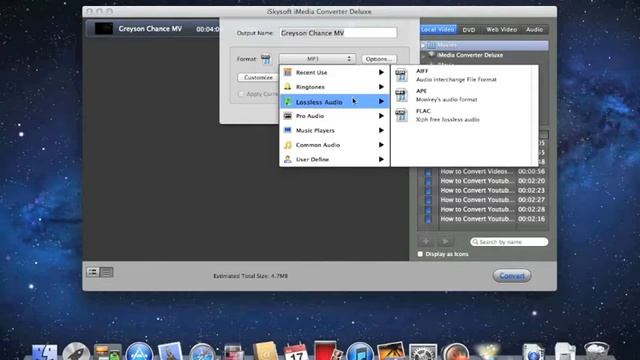
Task: Toggle the Apply Current checkbox
Action: [x=240, y=94]
